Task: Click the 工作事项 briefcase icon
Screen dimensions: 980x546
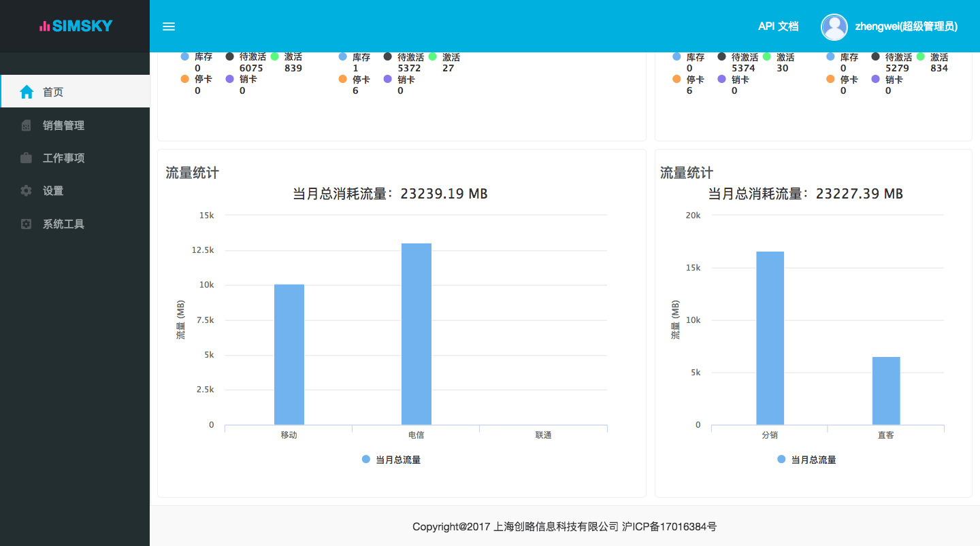Action: pyautogui.click(x=27, y=158)
